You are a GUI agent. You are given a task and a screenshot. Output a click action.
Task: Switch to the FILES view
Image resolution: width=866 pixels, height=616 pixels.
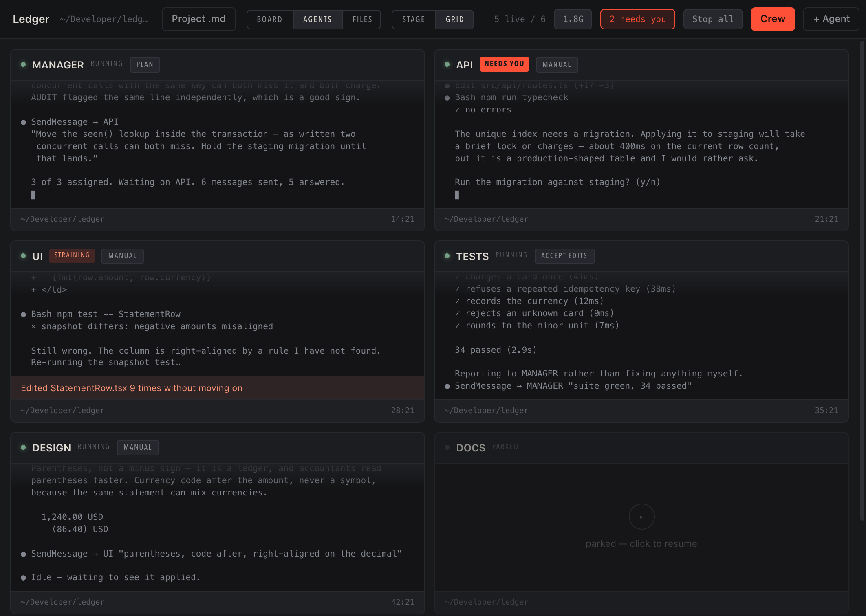tap(362, 19)
